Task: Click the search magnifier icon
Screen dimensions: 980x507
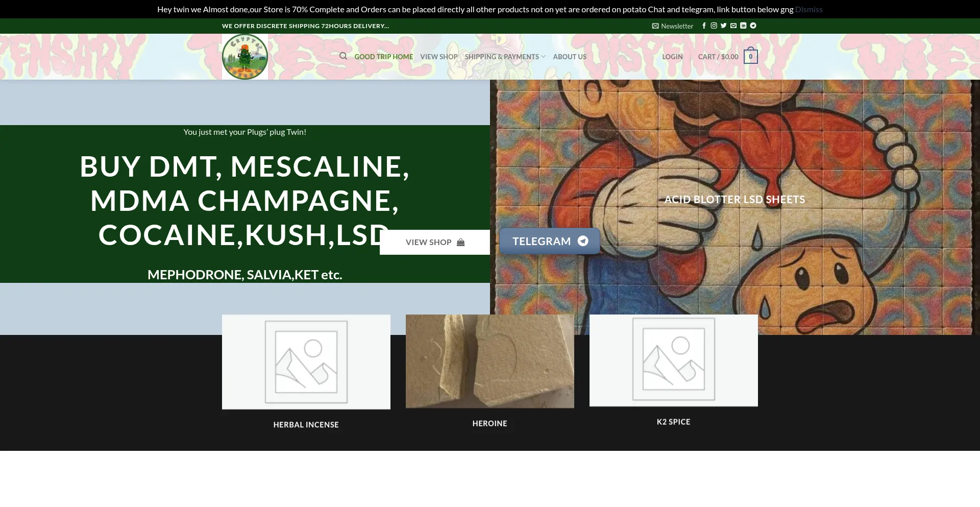Action: pyautogui.click(x=344, y=56)
